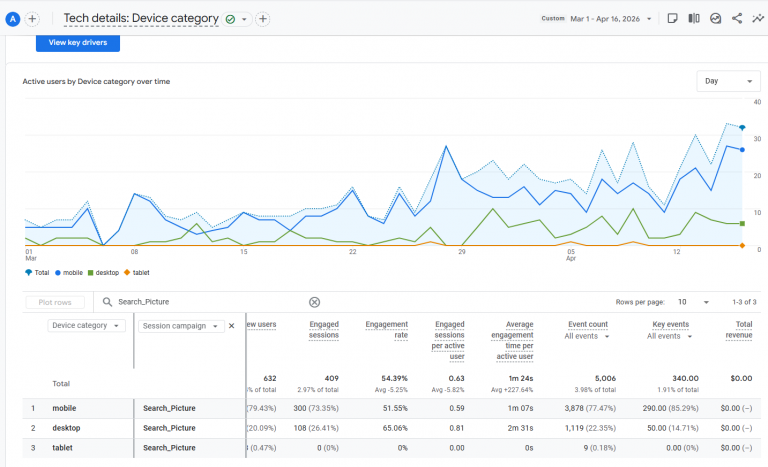Open the annotations note icon
This screenshot has width=768, height=467.
coord(673,18)
